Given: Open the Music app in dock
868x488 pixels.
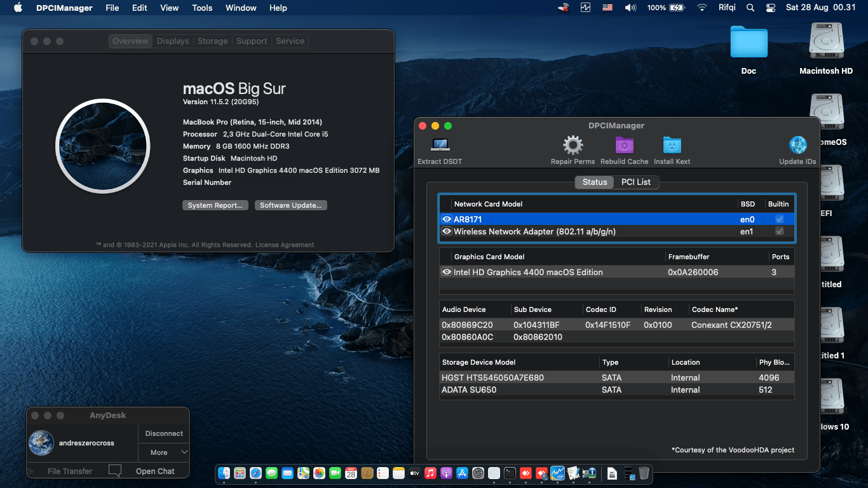Looking at the screenshot, I should point(430,473).
